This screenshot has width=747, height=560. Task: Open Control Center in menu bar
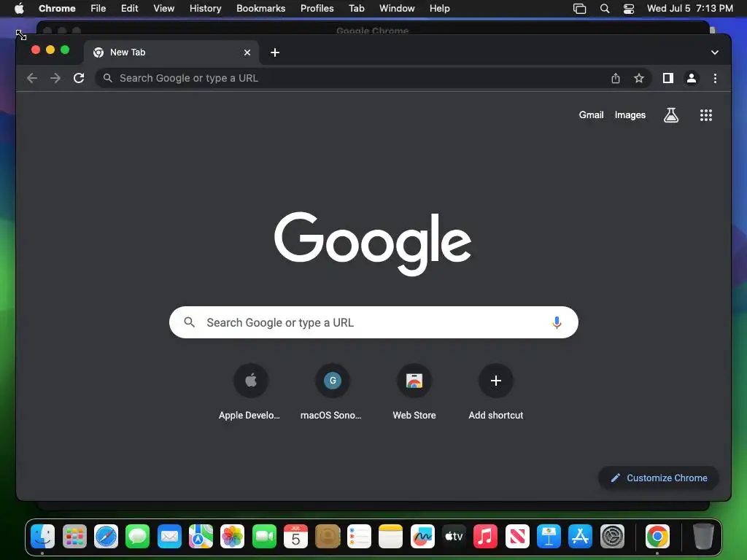[x=628, y=8]
